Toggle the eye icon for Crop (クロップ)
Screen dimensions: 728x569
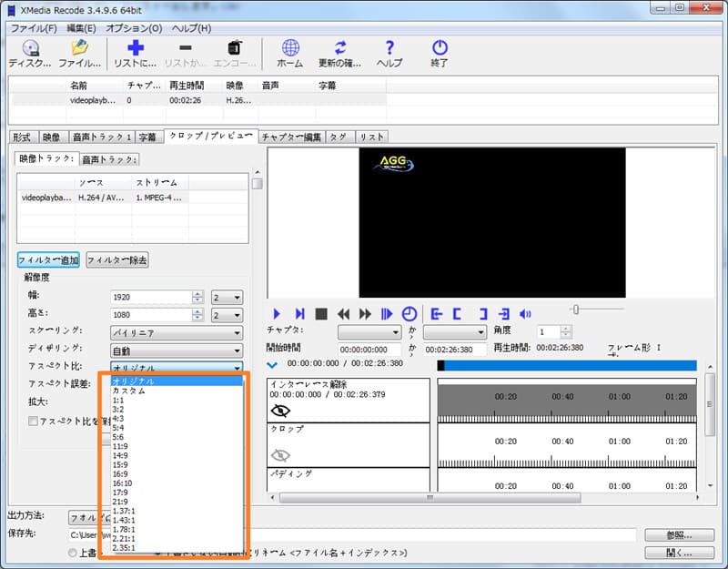[279, 454]
